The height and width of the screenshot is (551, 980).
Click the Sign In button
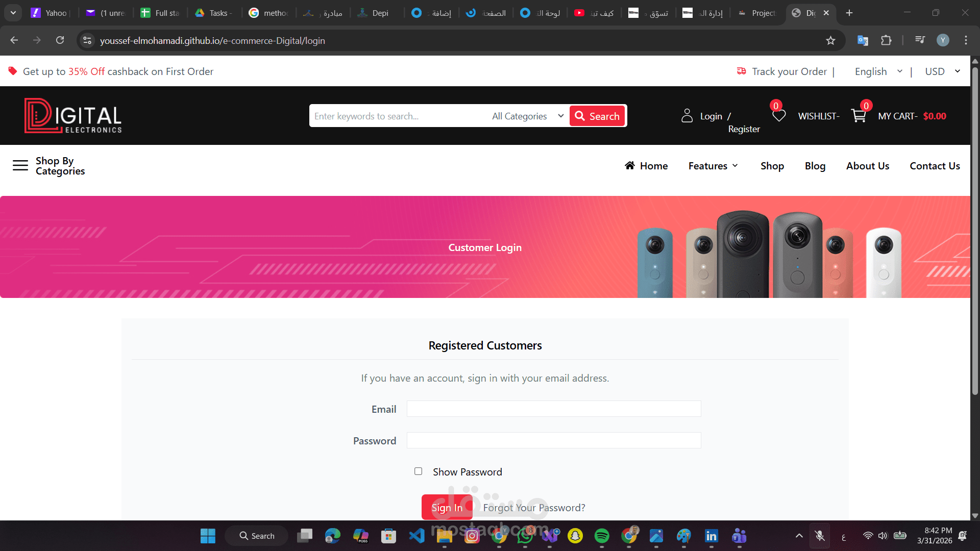[x=447, y=507]
